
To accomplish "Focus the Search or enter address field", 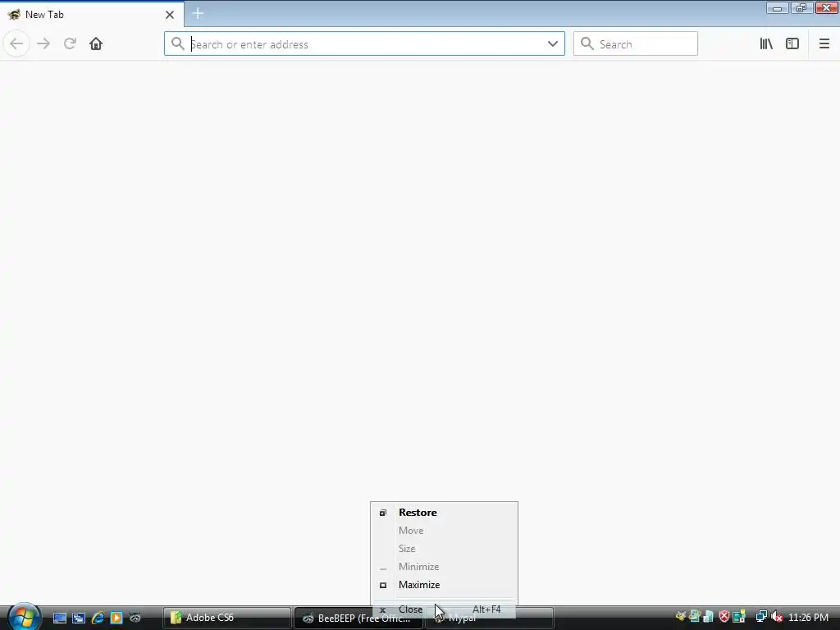I will 364,44.
